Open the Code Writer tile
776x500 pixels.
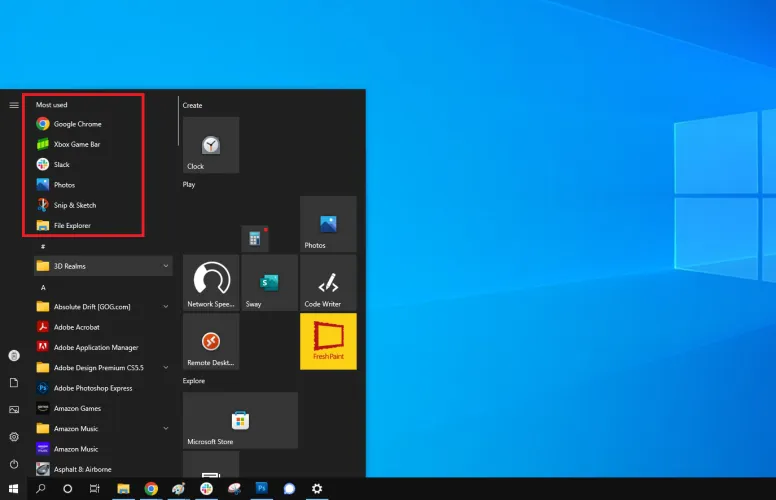click(x=328, y=283)
